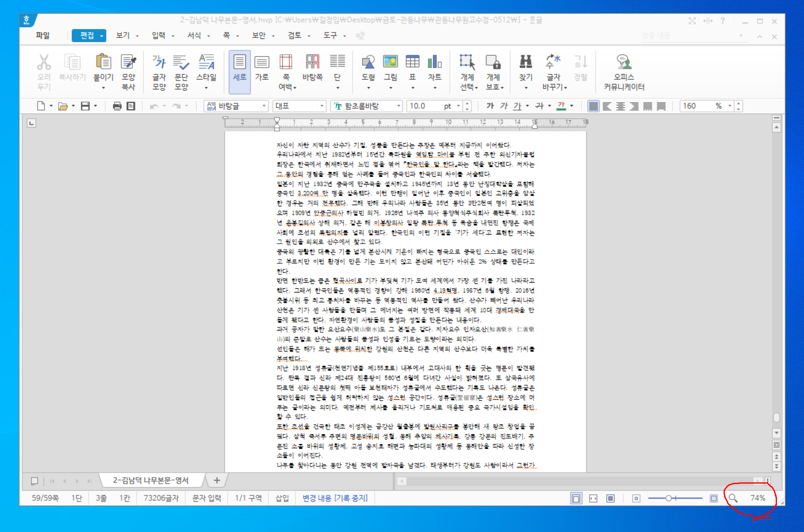Screen dimensions: 804x532
Task: Open the 서식 menu
Action: 194,36
